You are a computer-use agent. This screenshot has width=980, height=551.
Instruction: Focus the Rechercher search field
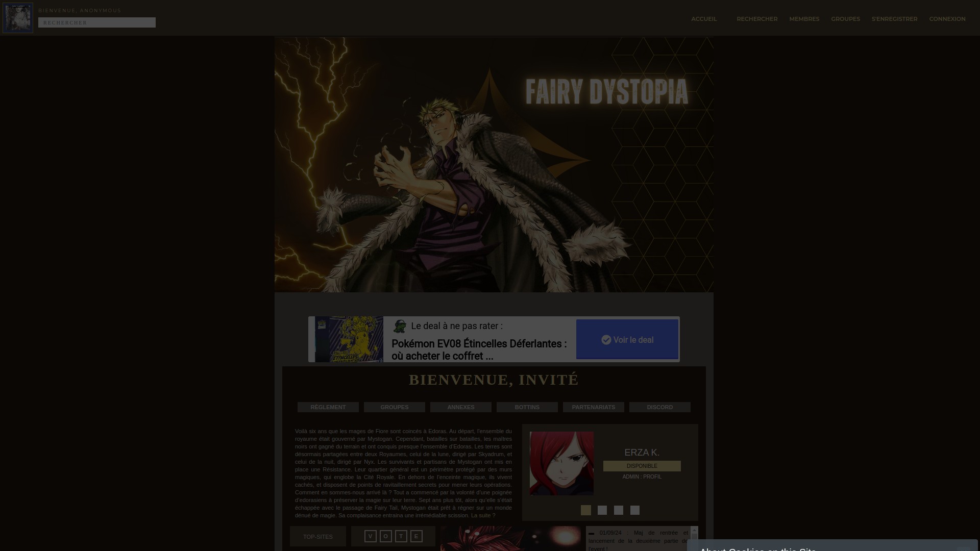(97, 22)
